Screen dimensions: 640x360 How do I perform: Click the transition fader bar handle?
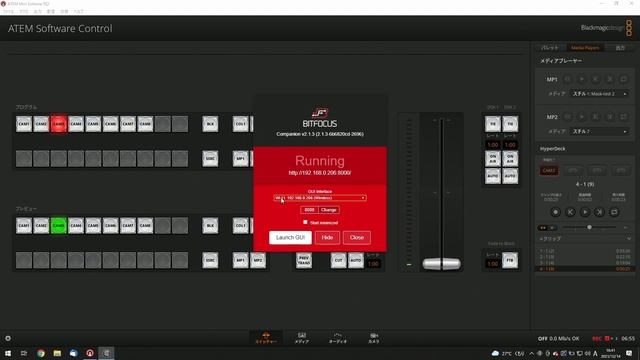tap(442, 264)
